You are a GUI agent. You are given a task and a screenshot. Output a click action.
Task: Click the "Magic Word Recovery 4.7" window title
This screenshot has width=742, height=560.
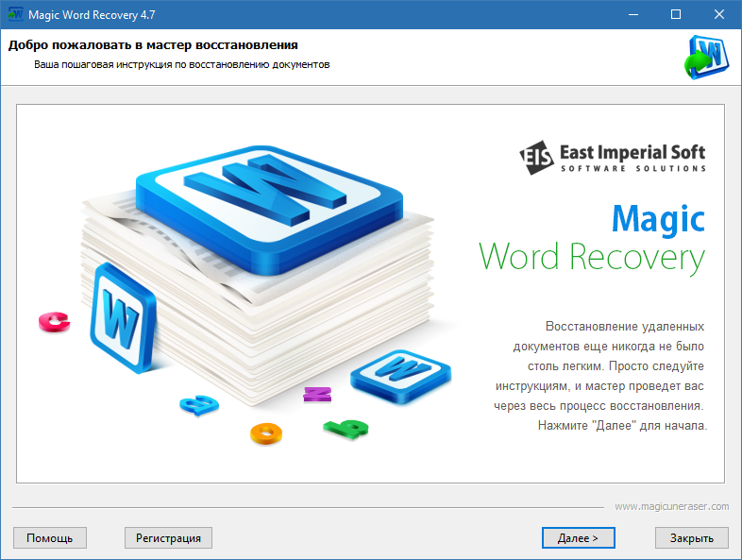92,15
